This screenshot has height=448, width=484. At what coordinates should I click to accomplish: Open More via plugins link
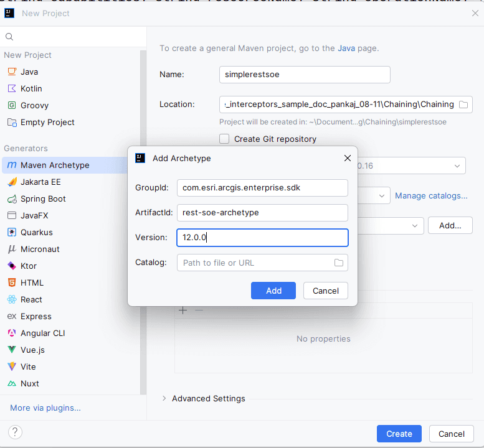(45, 408)
